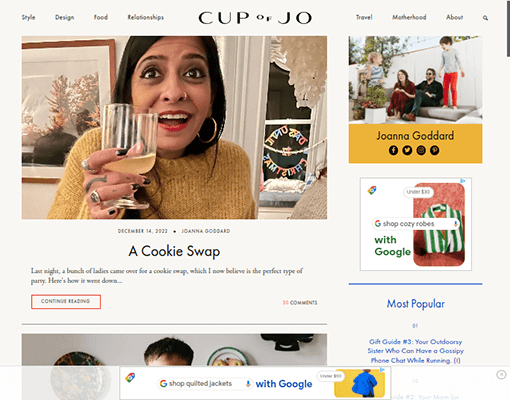
Task: Open the Relationships section
Action: (146, 17)
